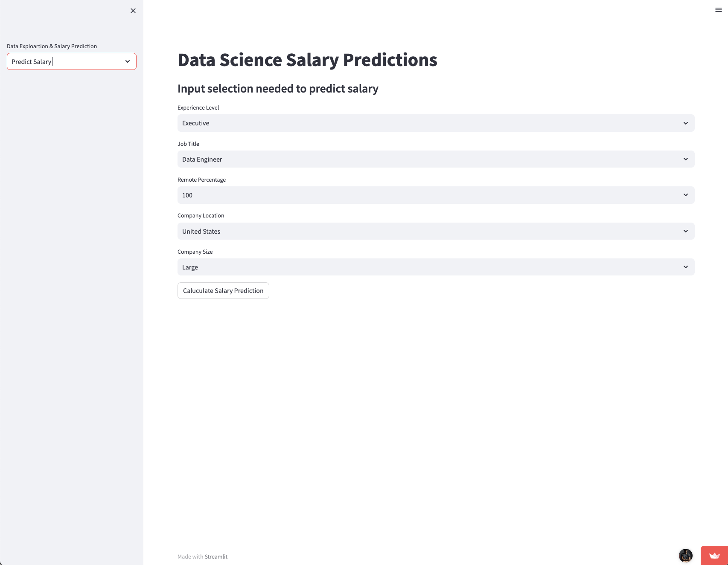
Task: Click the Experience Level label
Action: [x=198, y=107]
